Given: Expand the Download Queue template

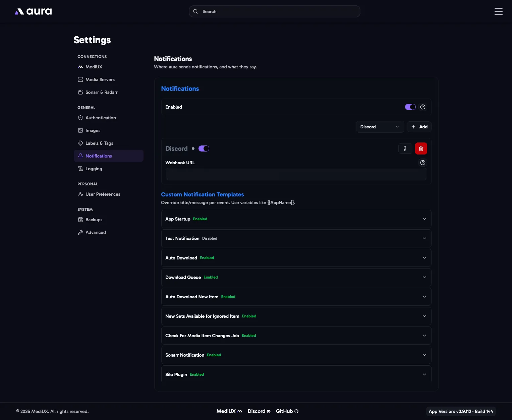Looking at the screenshot, I should pyautogui.click(x=296, y=277).
